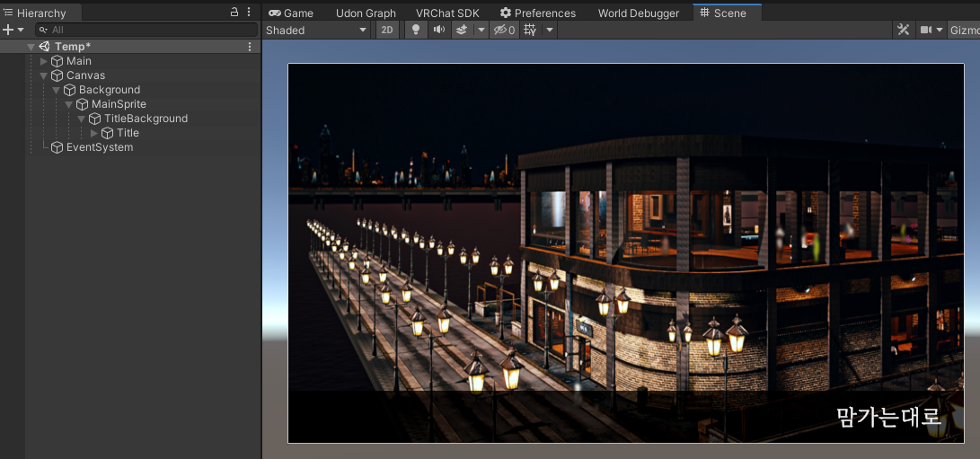Open the Shaded draw mode dropdown
This screenshot has height=459, width=980.
point(317,30)
